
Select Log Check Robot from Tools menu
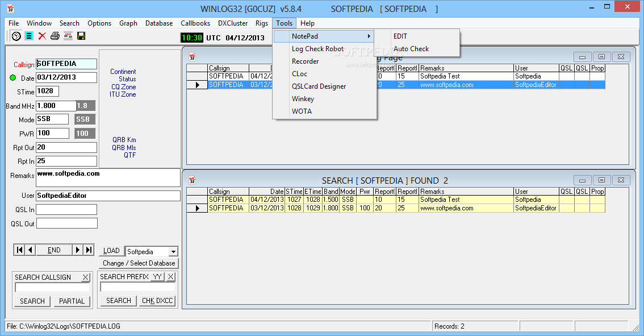click(325, 48)
